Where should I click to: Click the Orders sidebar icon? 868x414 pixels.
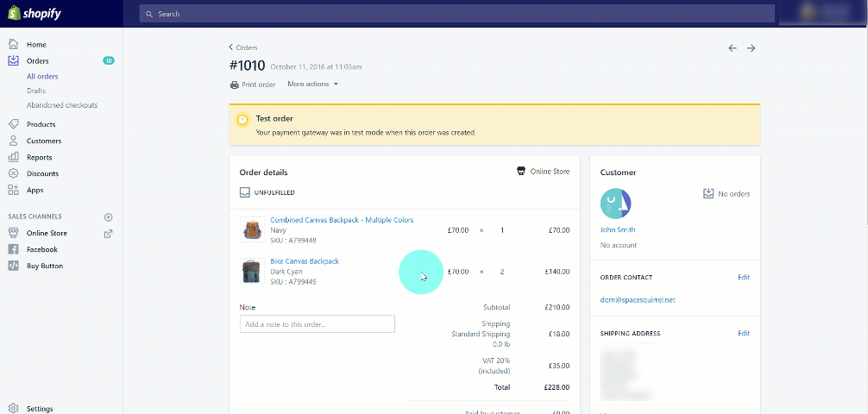(x=13, y=61)
